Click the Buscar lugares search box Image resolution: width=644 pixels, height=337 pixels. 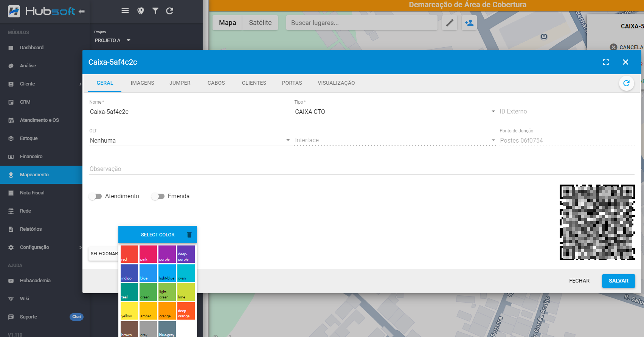[362, 23]
